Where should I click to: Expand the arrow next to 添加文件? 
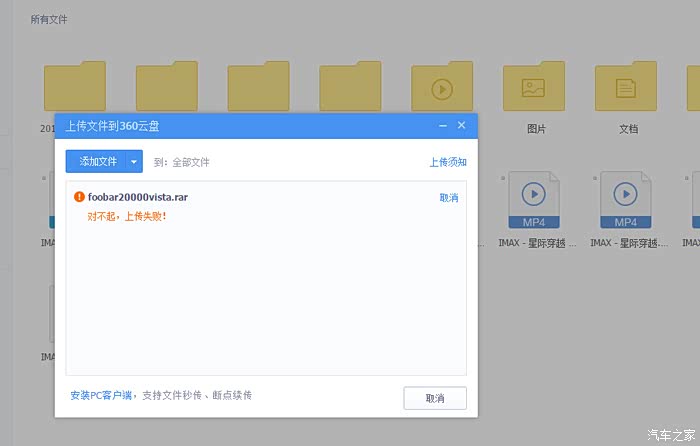[x=134, y=162]
